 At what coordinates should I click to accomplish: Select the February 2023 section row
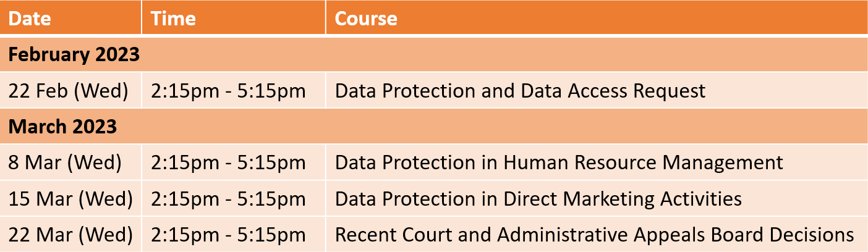point(434,54)
